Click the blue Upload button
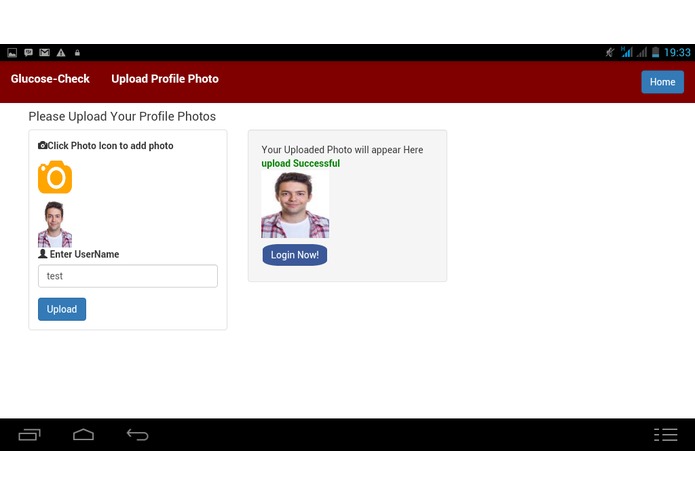The height and width of the screenshot is (494, 695). (62, 309)
